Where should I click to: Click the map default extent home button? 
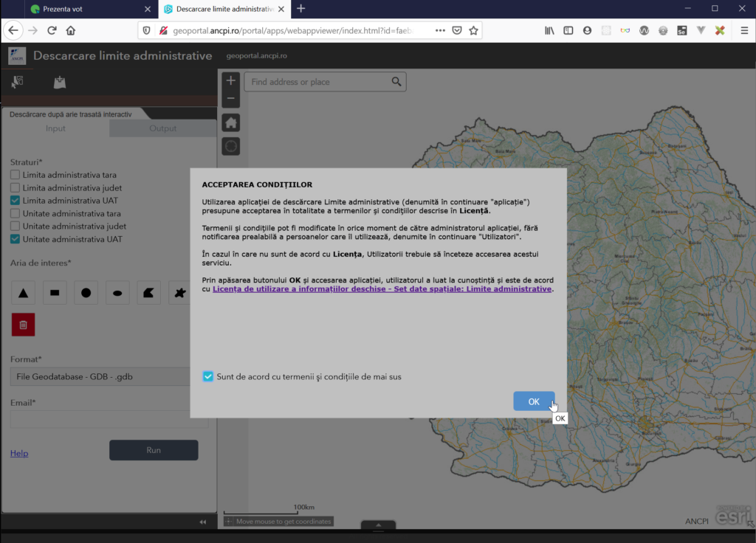pos(231,123)
